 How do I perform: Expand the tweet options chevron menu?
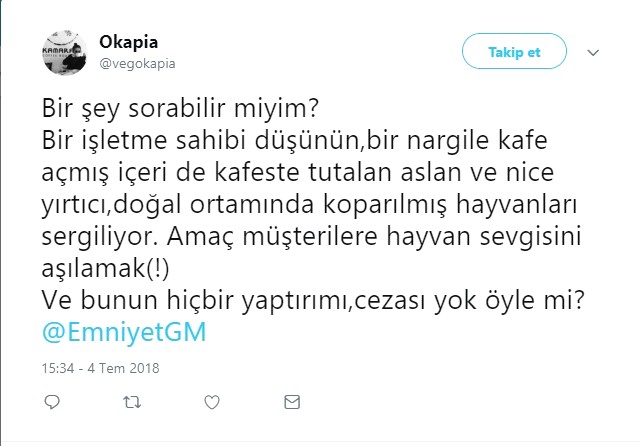pos(593,52)
